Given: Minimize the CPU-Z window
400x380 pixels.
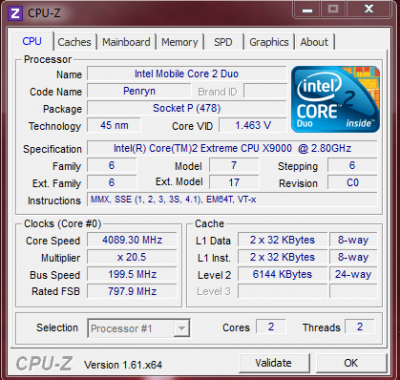Looking at the screenshot, I should click(307, 9).
